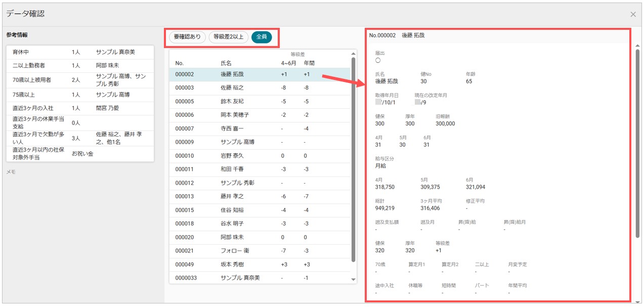Select the 寺西 喜一 row
This screenshot has height=307, width=644.
click(x=260, y=129)
